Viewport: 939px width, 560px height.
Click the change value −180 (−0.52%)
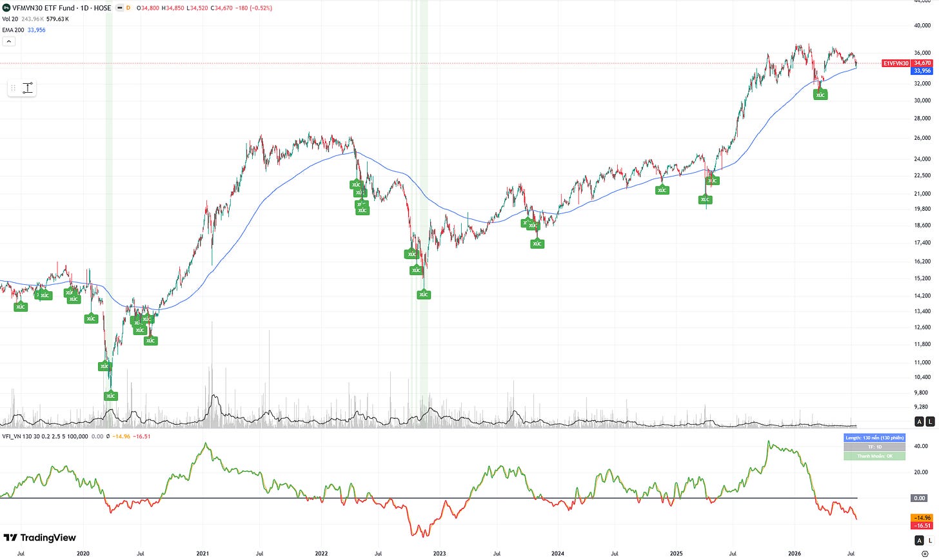click(x=254, y=8)
